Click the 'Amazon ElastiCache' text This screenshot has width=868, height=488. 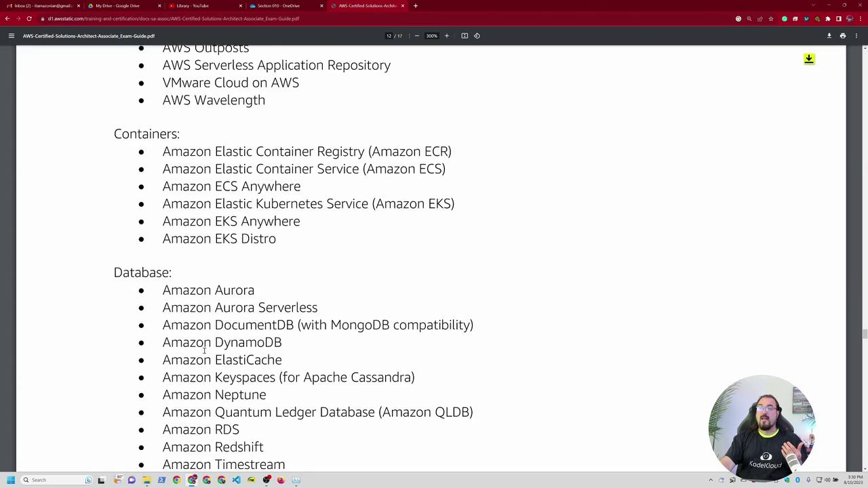222,360
